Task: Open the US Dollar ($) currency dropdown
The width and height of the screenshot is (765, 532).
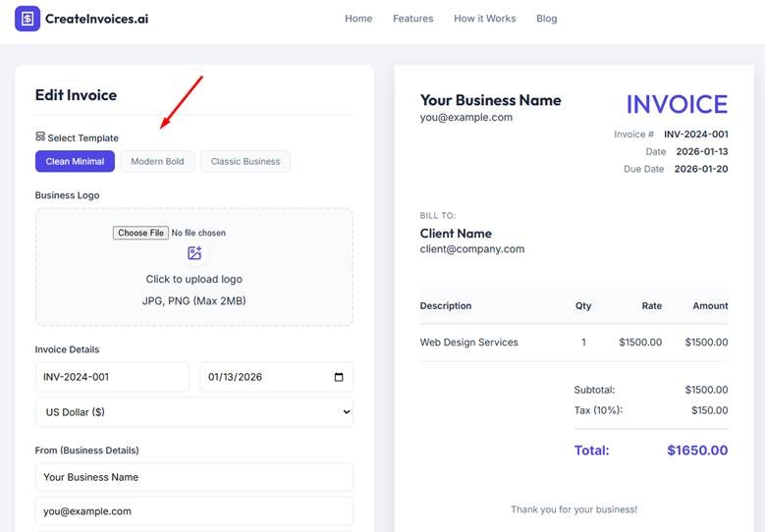Action: [x=194, y=412]
